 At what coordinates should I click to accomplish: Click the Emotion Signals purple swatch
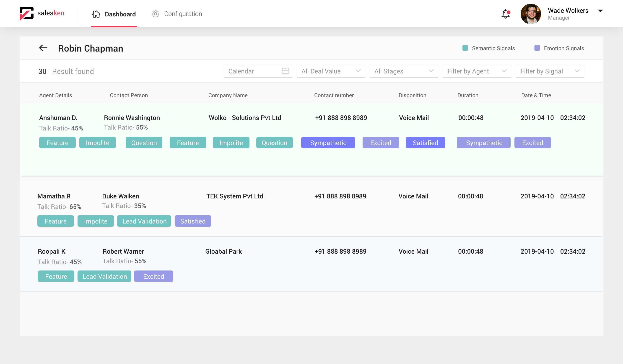click(537, 48)
